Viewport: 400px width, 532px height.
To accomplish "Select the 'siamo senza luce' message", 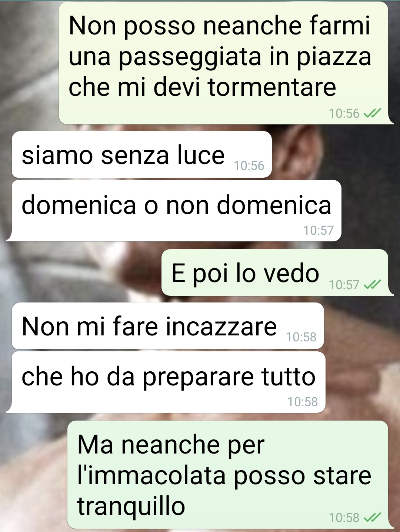I will coord(142,154).
